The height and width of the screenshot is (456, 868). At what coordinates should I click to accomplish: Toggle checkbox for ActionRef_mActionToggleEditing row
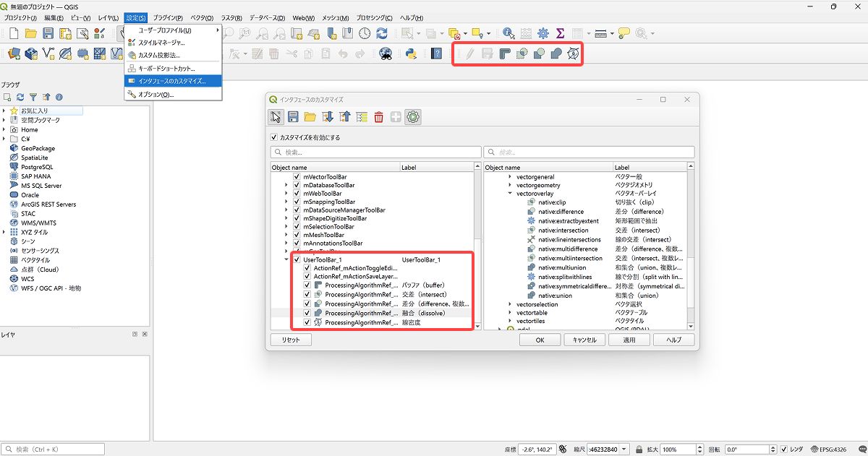pyautogui.click(x=307, y=268)
